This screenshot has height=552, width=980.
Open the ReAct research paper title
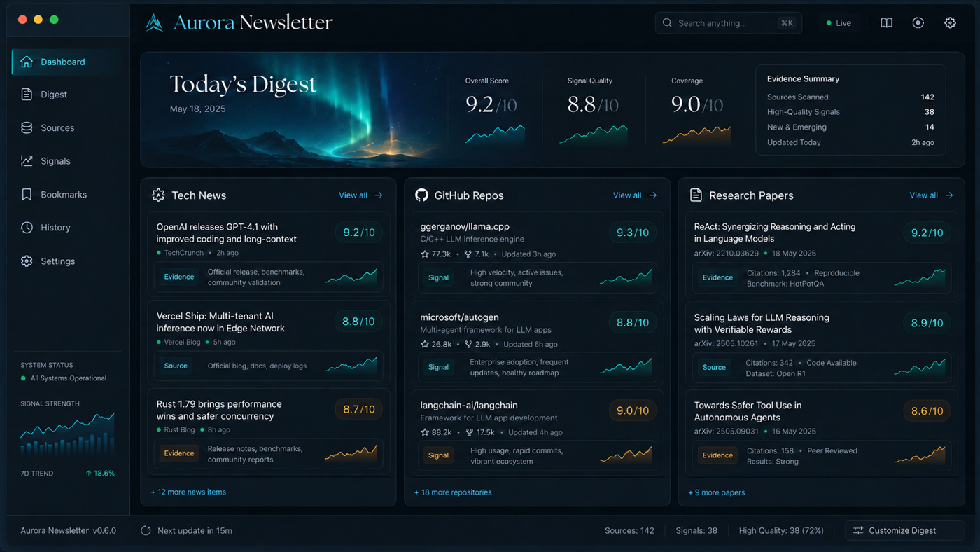(775, 233)
